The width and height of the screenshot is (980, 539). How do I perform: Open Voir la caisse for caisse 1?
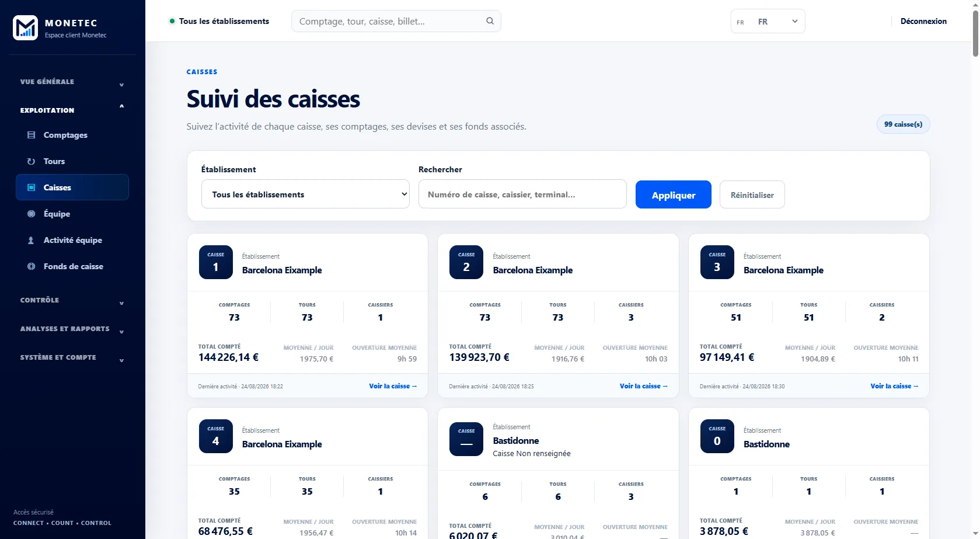pyautogui.click(x=393, y=386)
